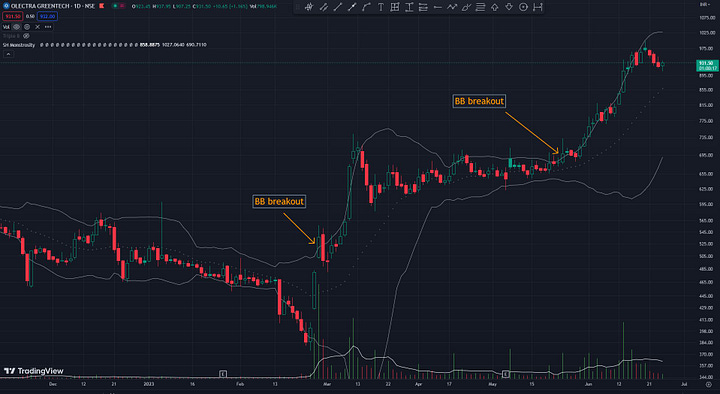Open more options for Vol indicator
The width and height of the screenshot is (720, 394).
[48, 27]
